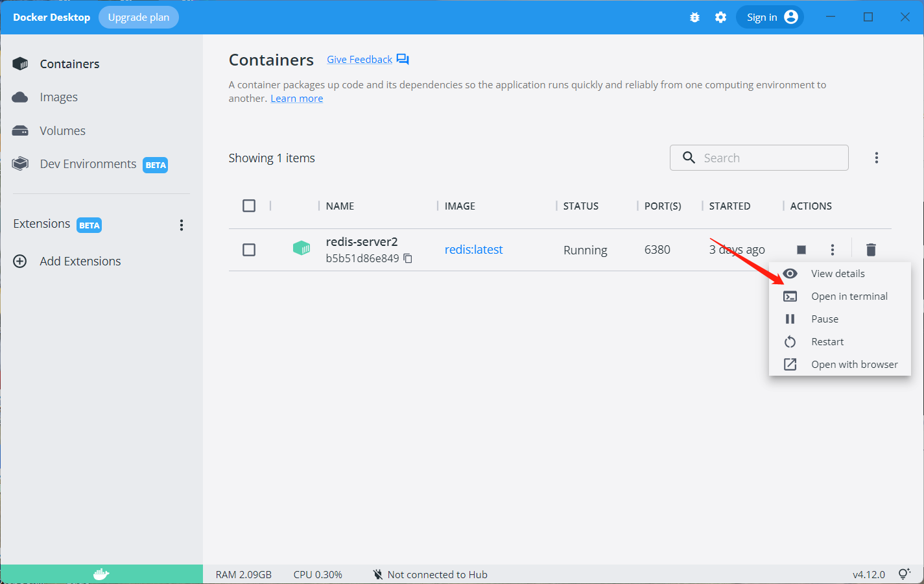Click the Images cloud icon

coord(20,97)
